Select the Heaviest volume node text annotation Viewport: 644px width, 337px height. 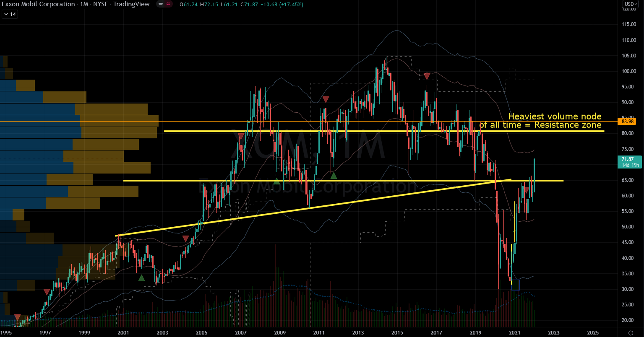click(540, 121)
